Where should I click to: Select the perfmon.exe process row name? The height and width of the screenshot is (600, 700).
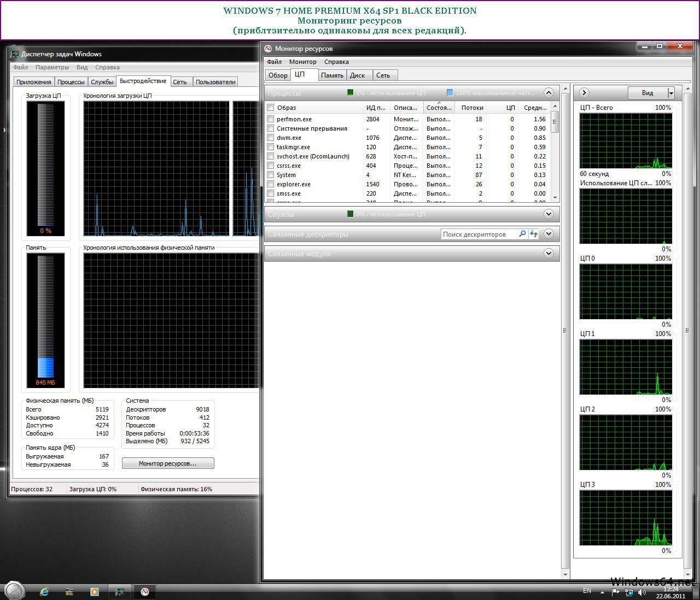click(294, 119)
